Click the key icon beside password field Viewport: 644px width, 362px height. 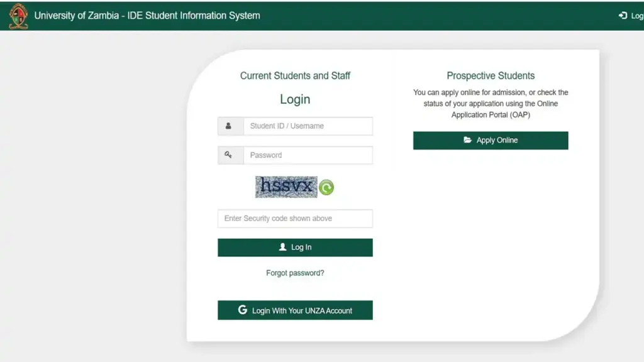tap(228, 155)
